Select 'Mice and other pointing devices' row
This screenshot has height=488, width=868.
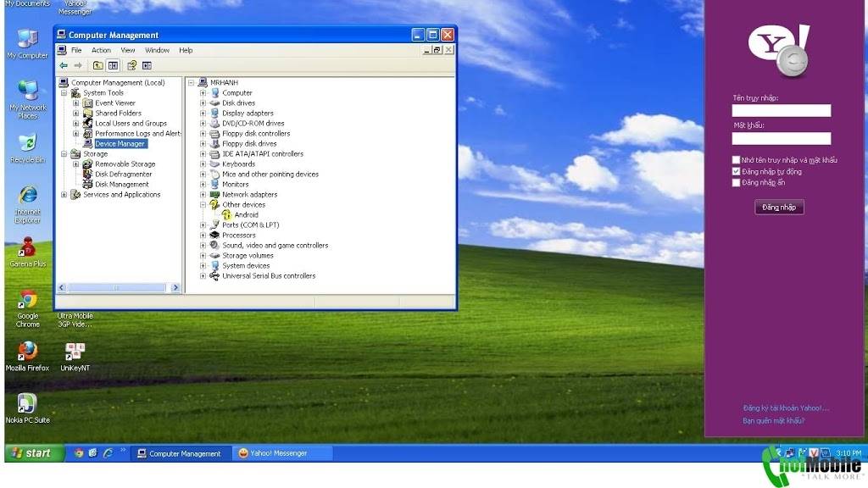[x=270, y=175]
